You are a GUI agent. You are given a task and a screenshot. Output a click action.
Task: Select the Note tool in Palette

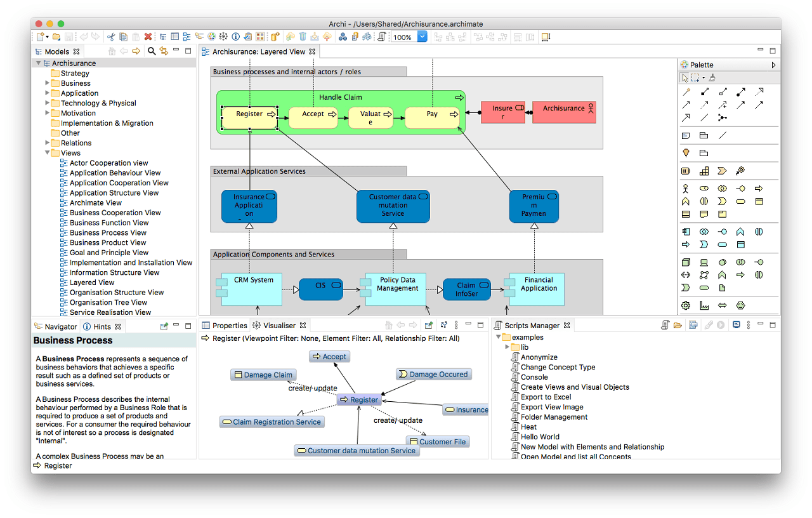[x=686, y=135]
